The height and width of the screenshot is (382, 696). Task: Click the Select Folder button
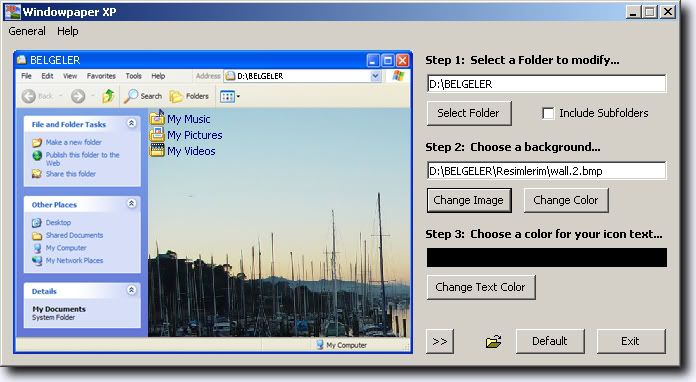469,113
